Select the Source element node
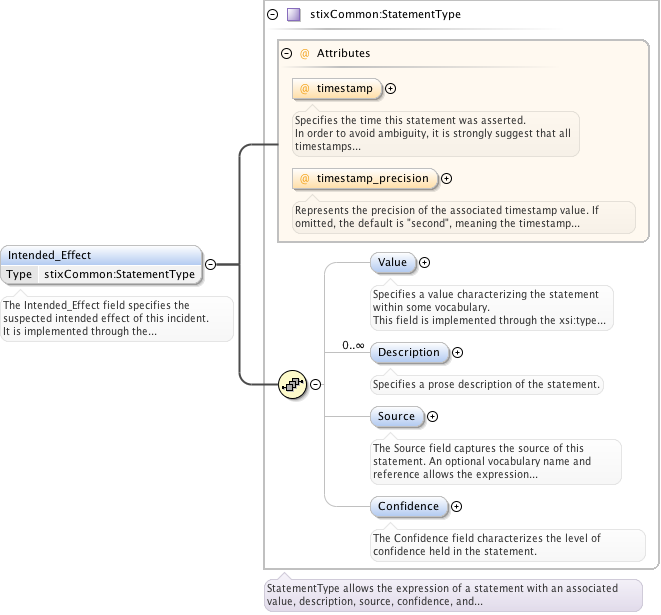This screenshot has width=661, height=615. [396, 416]
